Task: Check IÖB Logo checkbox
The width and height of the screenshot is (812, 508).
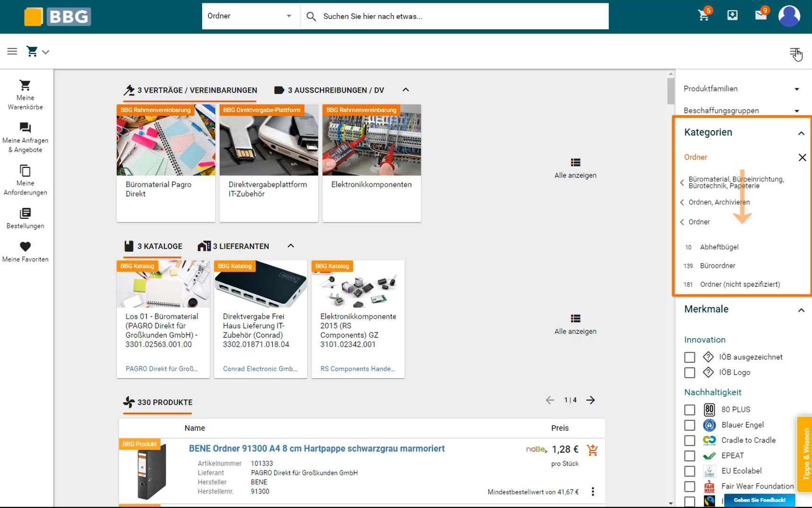Action: 690,372
